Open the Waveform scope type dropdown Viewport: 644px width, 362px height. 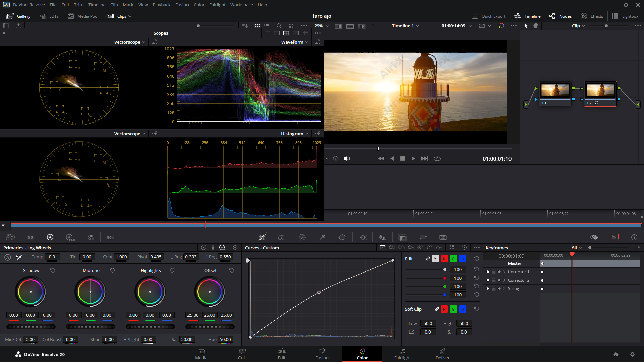click(294, 42)
